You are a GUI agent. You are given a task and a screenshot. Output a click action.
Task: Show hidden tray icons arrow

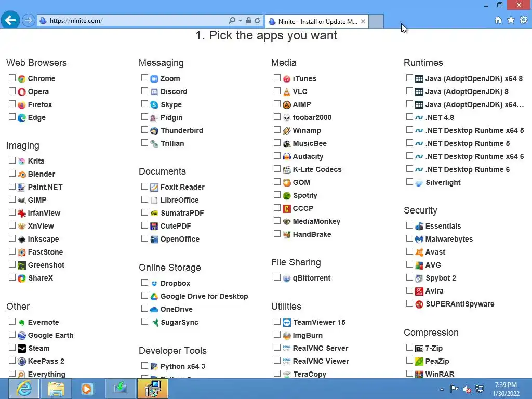click(442, 389)
